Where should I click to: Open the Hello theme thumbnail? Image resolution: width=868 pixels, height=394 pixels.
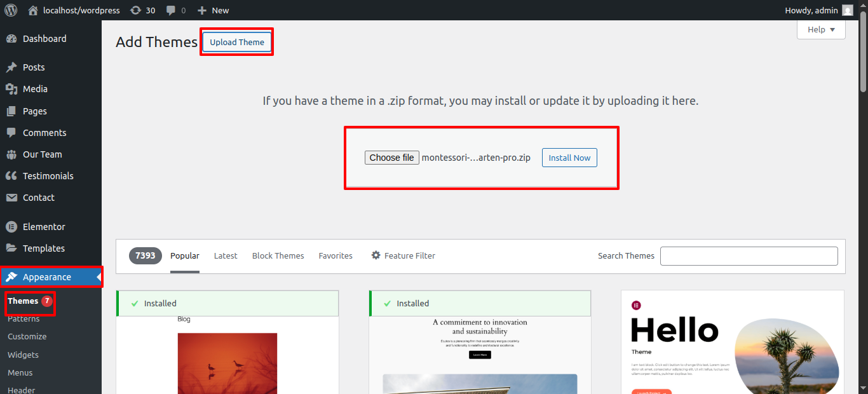[x=733, y=342]
